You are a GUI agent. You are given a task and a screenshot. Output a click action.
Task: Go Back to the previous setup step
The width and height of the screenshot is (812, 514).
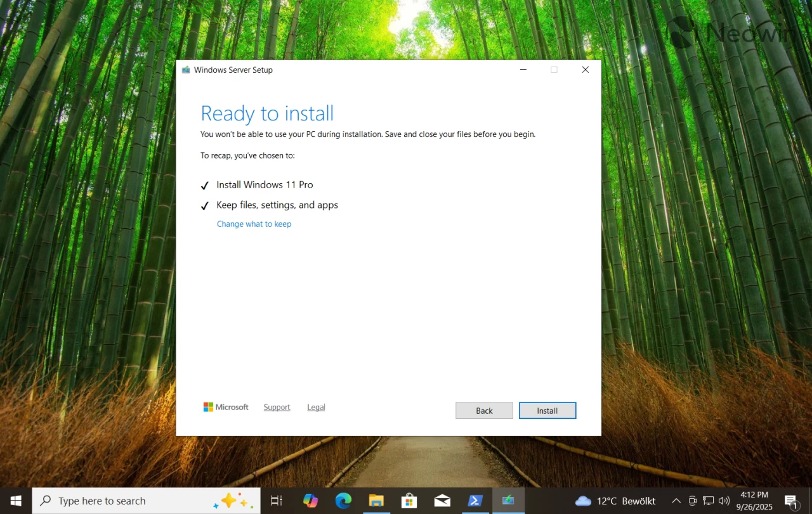[x=484, y=410]
